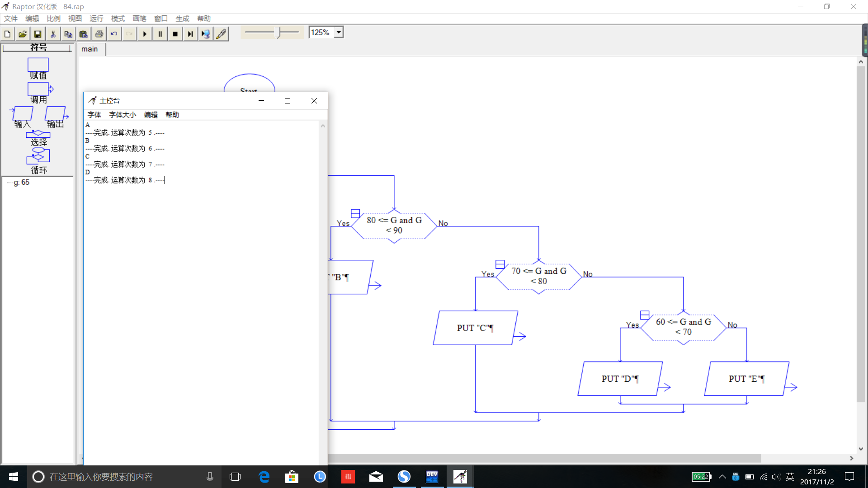Screen dimensions: 868x488
Task: Click the Paste clipboard icon
Action: click(84, 34)
